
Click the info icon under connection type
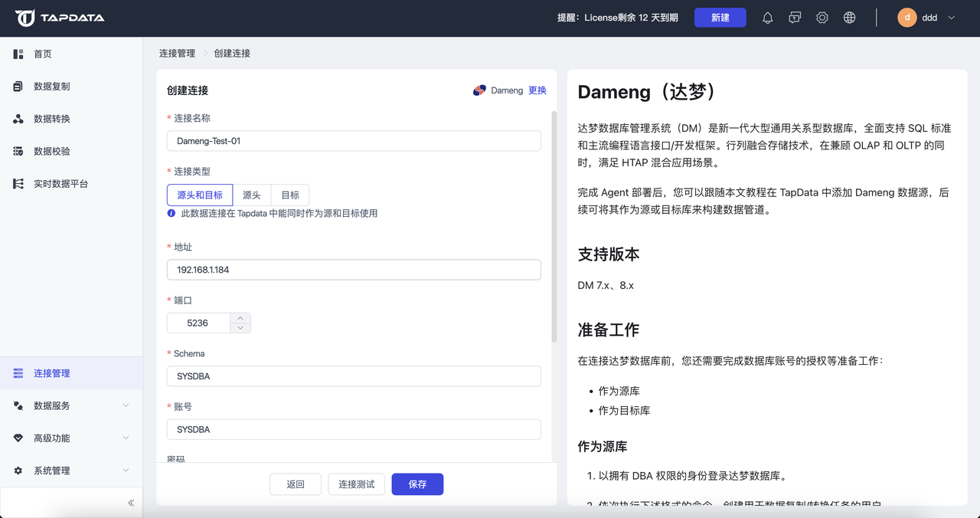(171, 213)
